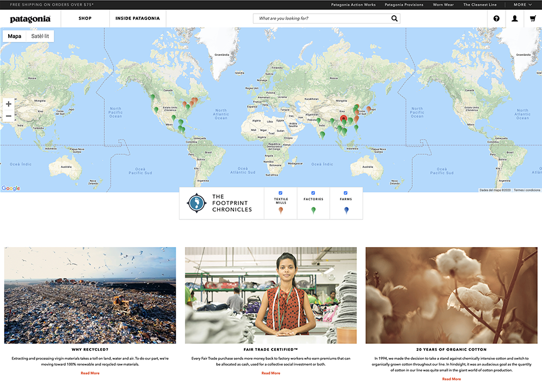Click Read More under Organic Cotton

(x=451, y=379)
